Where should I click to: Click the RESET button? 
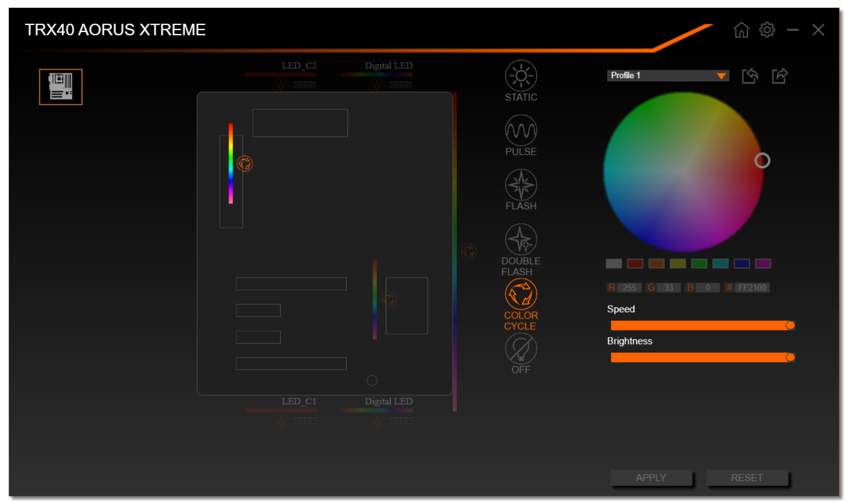pos(747,478)
